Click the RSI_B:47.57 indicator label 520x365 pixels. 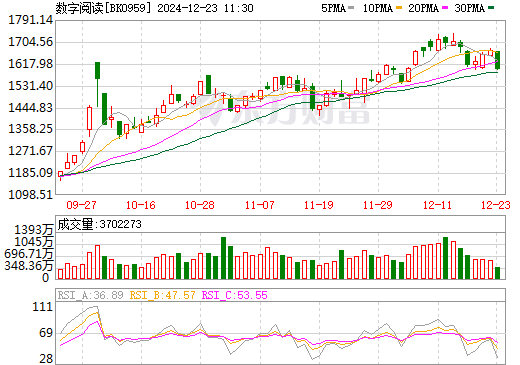coord(162,295)
